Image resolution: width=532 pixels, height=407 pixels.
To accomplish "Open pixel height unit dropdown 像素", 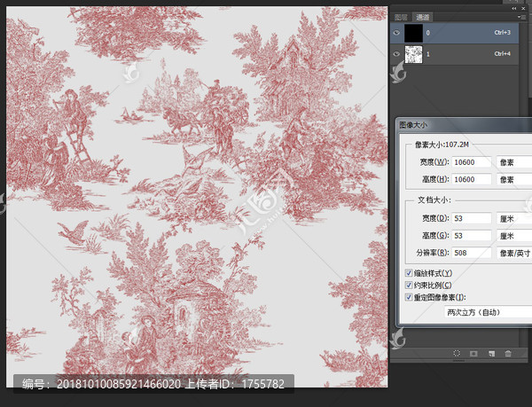I will (514, 179).
